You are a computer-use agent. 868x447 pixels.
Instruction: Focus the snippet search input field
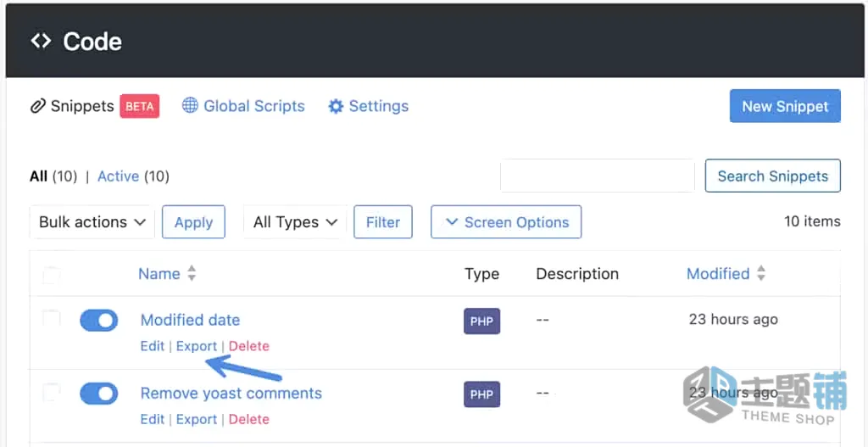[x=598, y=176]
